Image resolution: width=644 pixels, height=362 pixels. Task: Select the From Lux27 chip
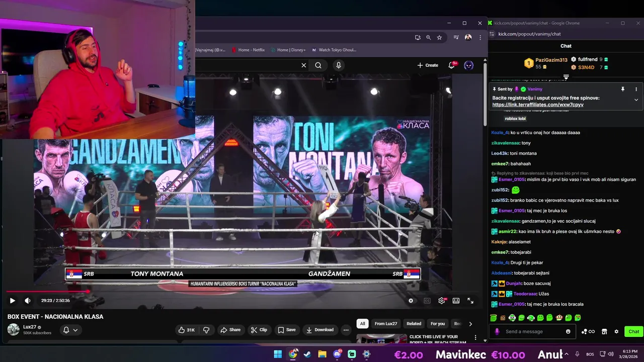tap(386, 324)
